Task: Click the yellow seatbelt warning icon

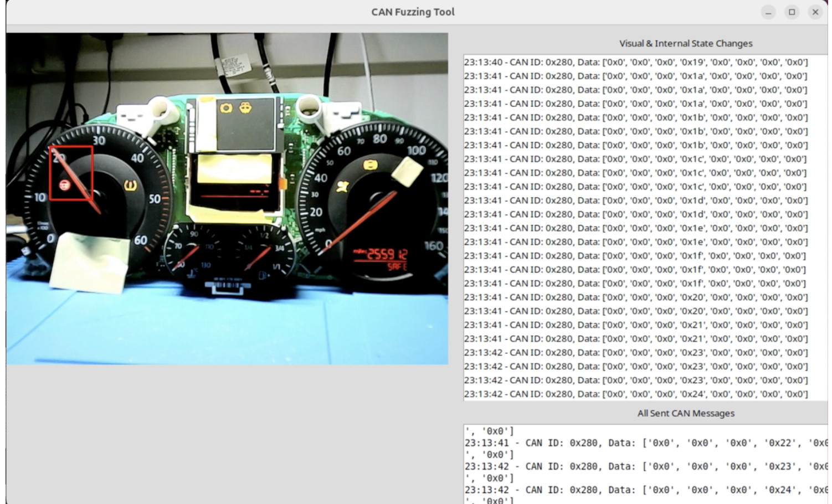Action: coord(342,187)
